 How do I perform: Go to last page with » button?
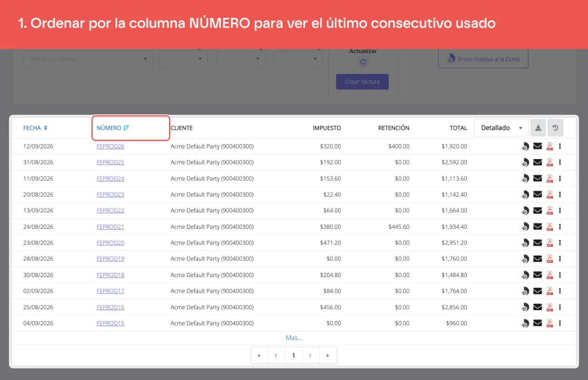[x=328, y=355]
